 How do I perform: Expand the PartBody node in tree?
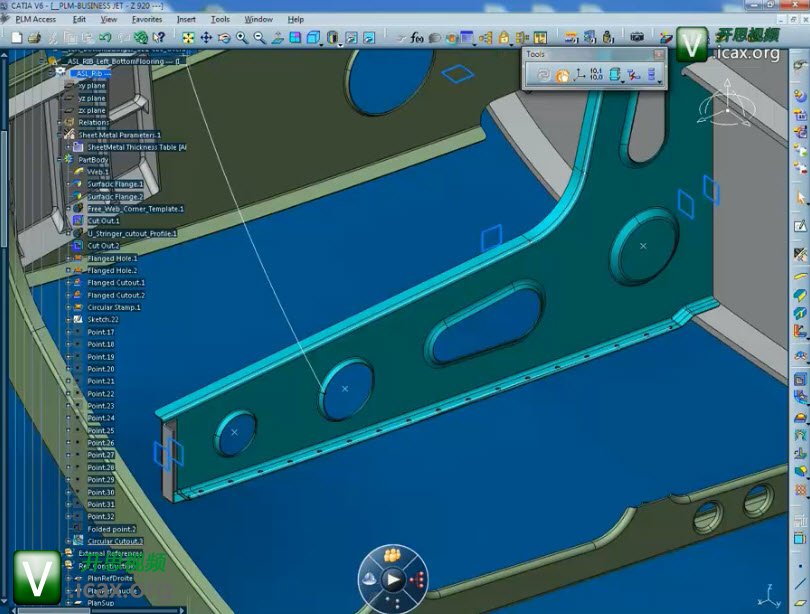pyautogui.click(x=58, y=160)
